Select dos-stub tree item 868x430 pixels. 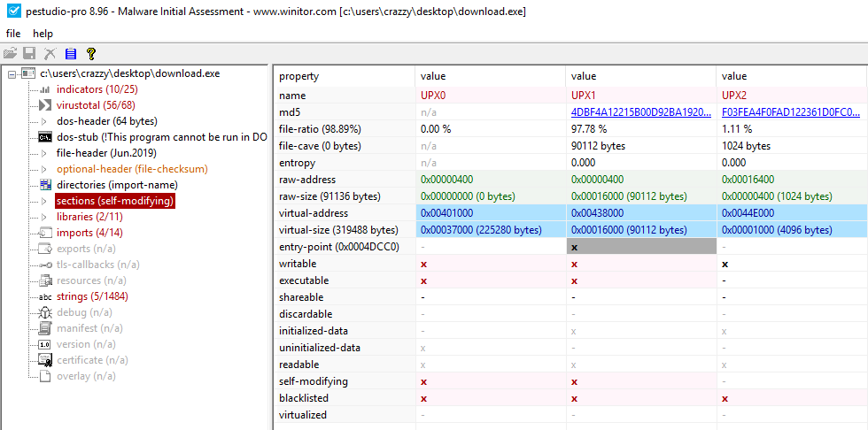tap(161, 137)
